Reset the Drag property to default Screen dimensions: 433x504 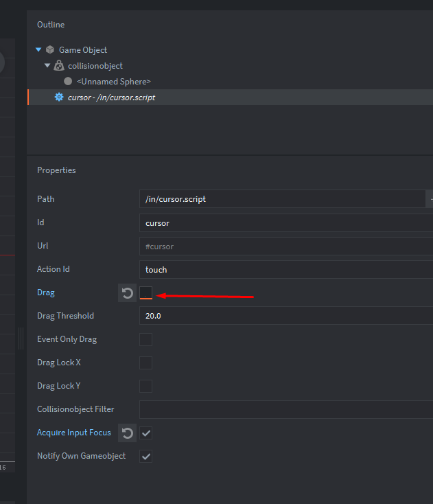pyautogui.click(x=127, y=293)
